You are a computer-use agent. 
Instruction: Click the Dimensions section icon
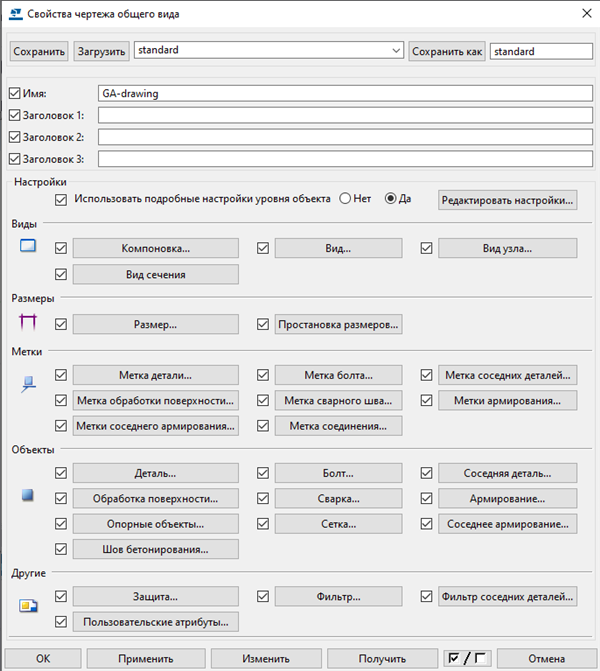click(28, 323)
